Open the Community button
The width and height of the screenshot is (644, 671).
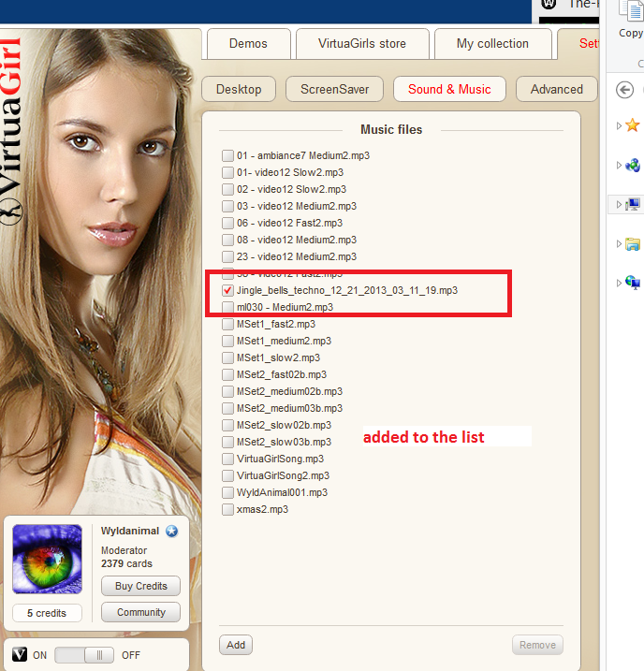140,612
